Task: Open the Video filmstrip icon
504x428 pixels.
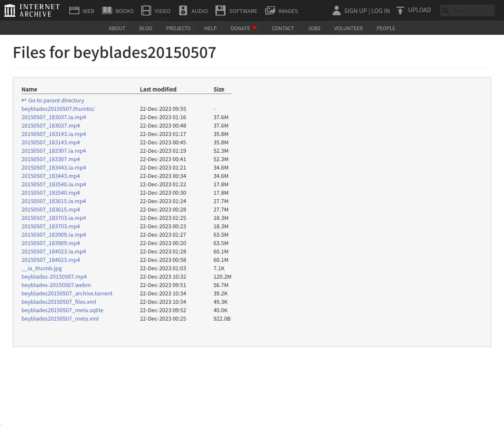Action: tap(146, 10)
